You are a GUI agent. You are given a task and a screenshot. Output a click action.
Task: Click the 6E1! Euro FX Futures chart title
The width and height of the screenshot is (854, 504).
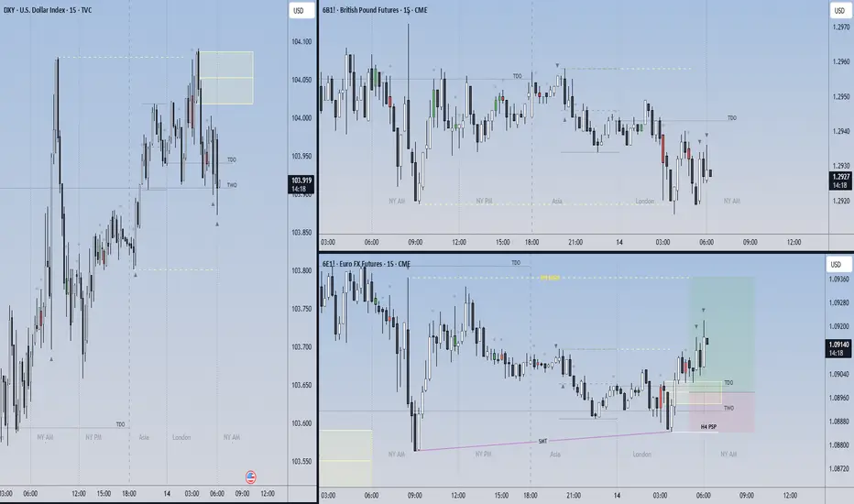click(366, 264)
